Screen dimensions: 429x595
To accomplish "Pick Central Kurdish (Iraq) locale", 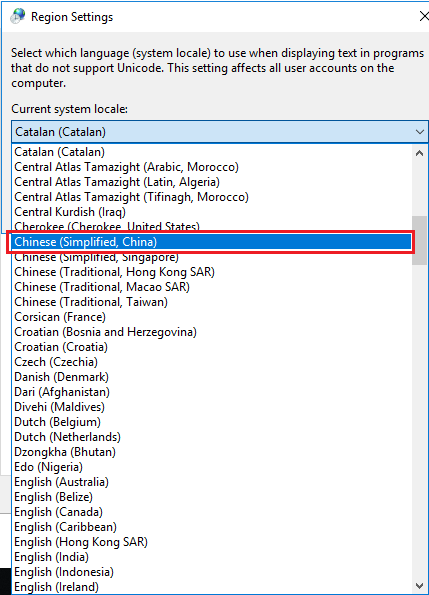I will tap(212, 212).
